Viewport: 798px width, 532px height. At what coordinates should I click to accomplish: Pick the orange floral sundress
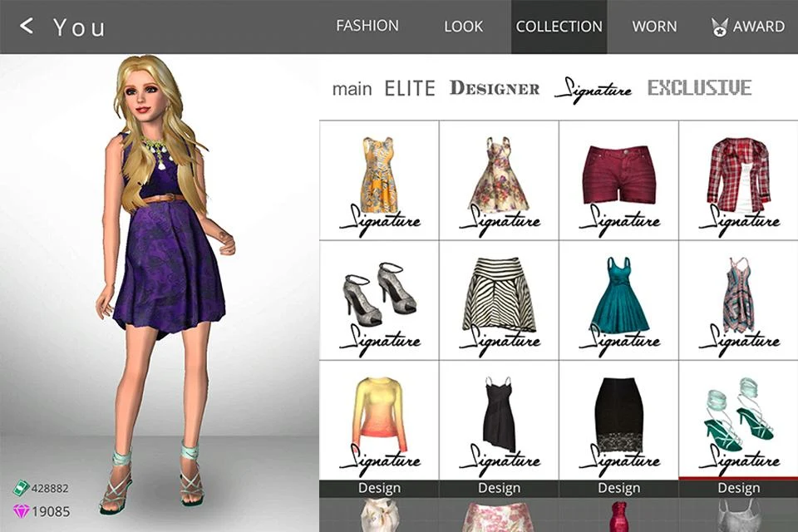379,180
